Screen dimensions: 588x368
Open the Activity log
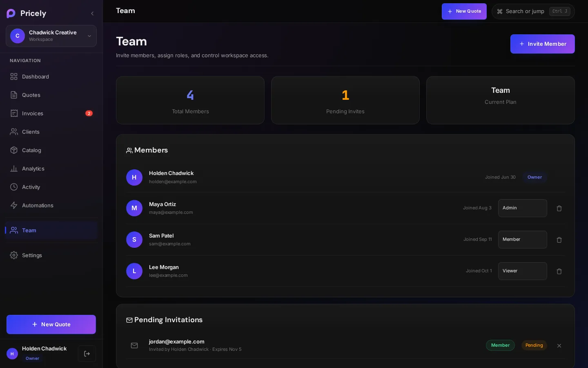[x=51, y=187]
